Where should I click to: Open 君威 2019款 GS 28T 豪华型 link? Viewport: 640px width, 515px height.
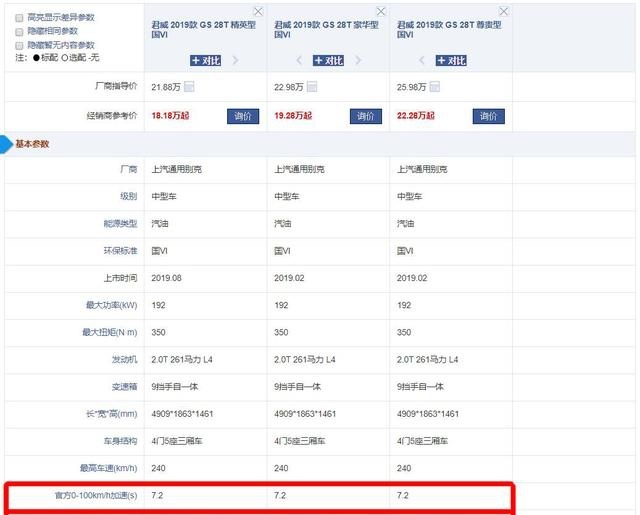[326, 29]
